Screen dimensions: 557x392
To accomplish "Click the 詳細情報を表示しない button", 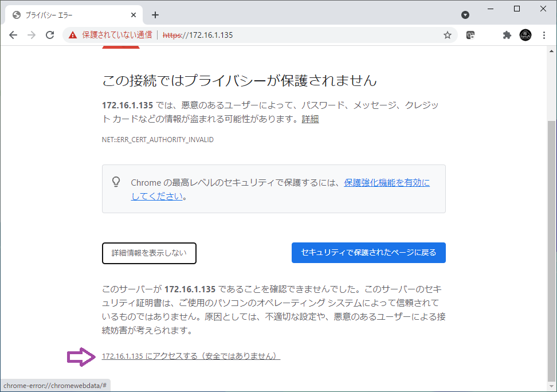I will pyautogui.click(x=149, y=253).
